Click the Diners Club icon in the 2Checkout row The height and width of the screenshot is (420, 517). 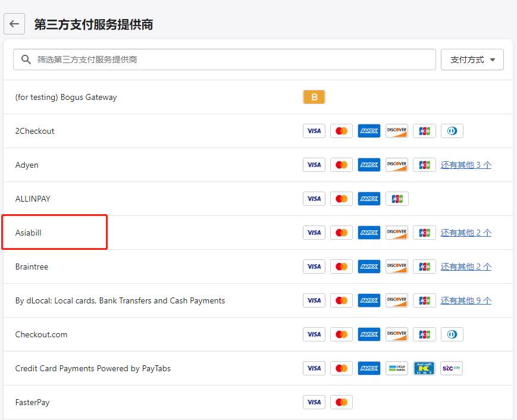(452, 131)
